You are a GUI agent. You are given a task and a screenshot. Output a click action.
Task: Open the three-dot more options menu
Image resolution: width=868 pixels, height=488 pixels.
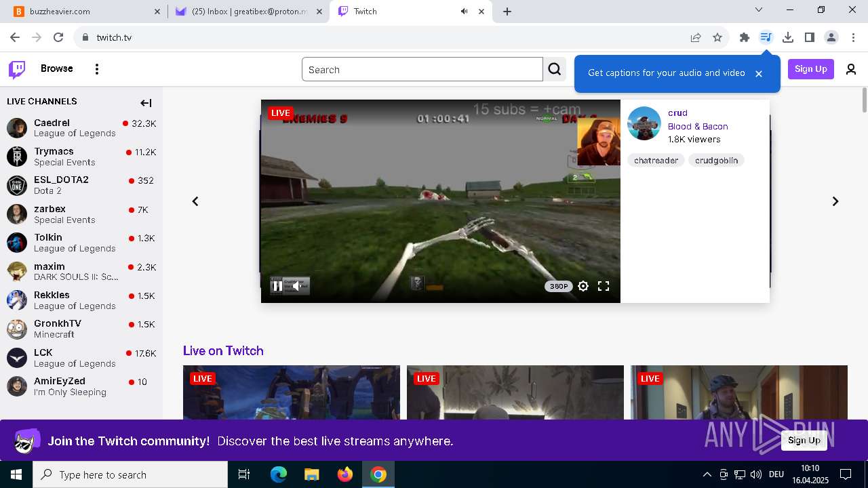pos(97,69)
